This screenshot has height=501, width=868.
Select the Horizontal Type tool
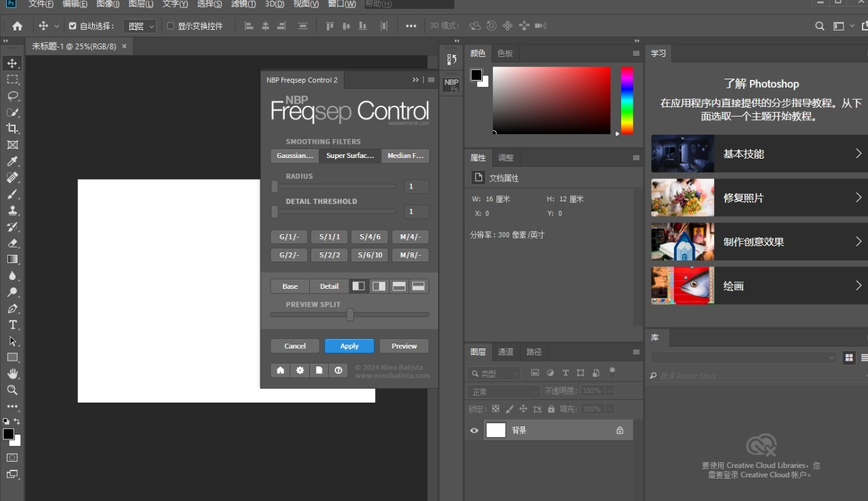click(x=12, y=325)
